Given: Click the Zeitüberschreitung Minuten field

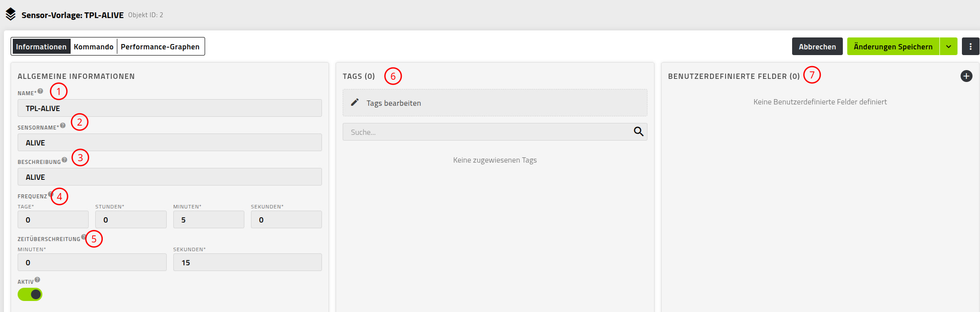Looking at the screenshot, I should [x=92, y=262].
